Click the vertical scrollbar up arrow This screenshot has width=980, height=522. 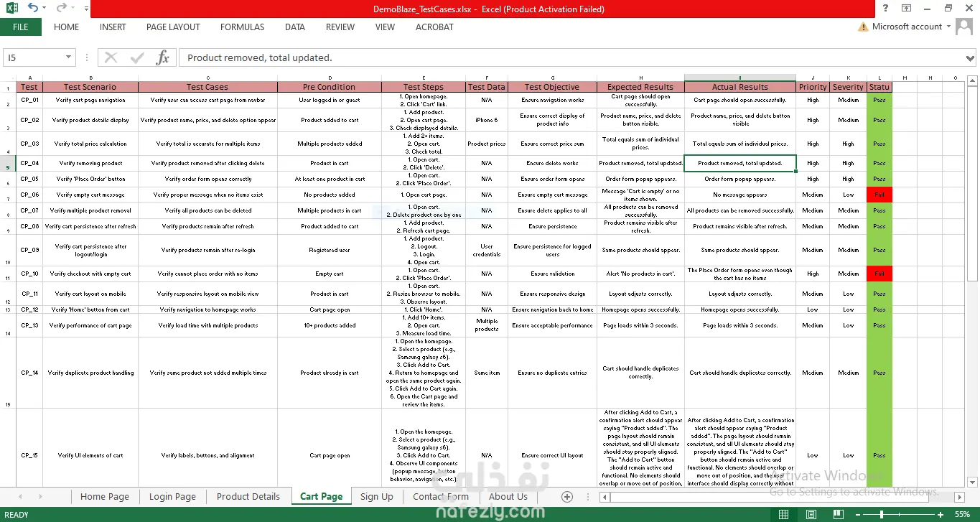click(973, 79)
